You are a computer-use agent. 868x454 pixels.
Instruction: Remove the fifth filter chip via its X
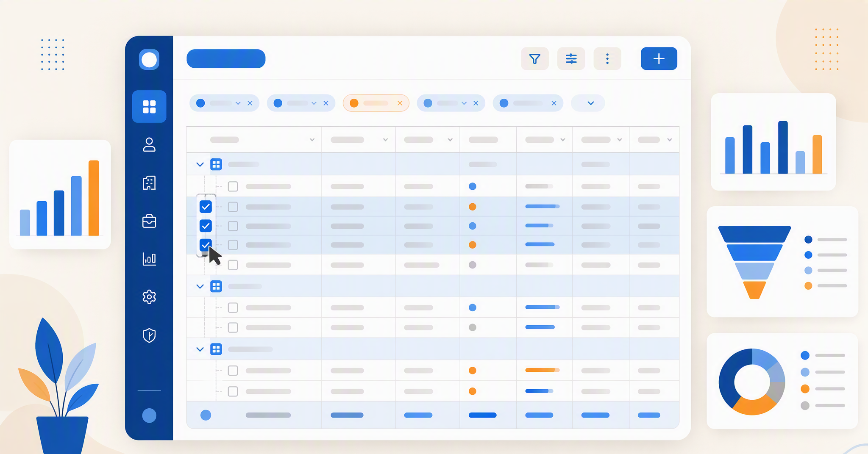coord(554,103)
